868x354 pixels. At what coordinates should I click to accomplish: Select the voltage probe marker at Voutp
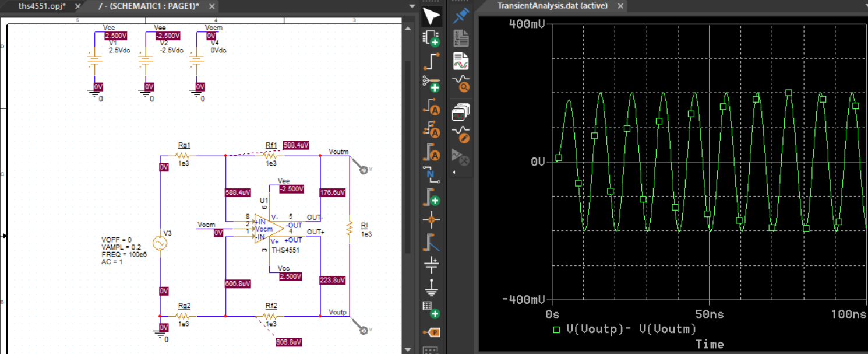[365, 331]
